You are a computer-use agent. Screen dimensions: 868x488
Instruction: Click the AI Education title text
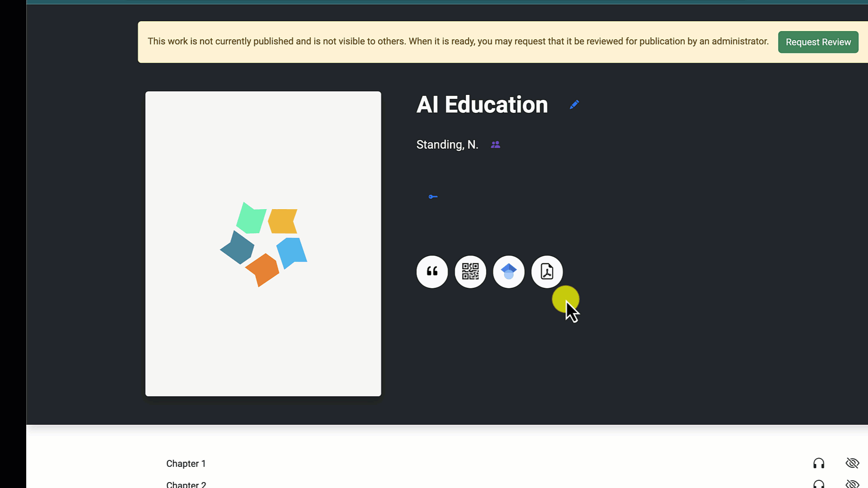[x=482, y=105]
